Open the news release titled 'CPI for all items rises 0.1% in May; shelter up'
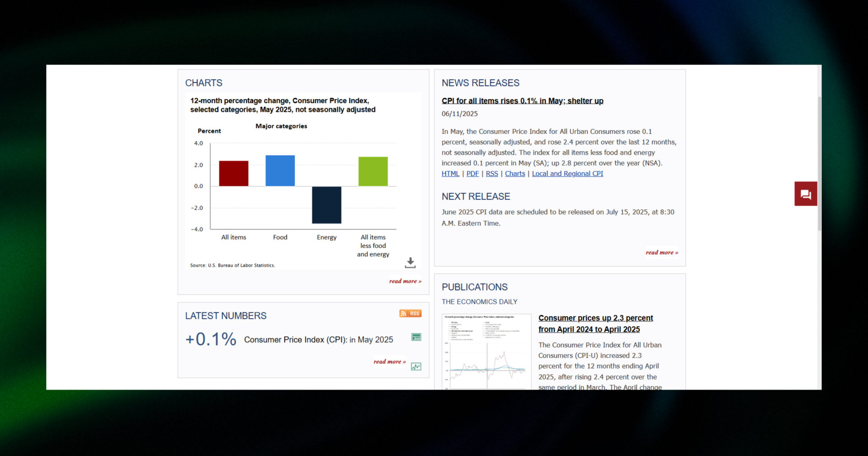Image resolution: width=868 pixels, height=456 pixels. click(x=523, y=100)
